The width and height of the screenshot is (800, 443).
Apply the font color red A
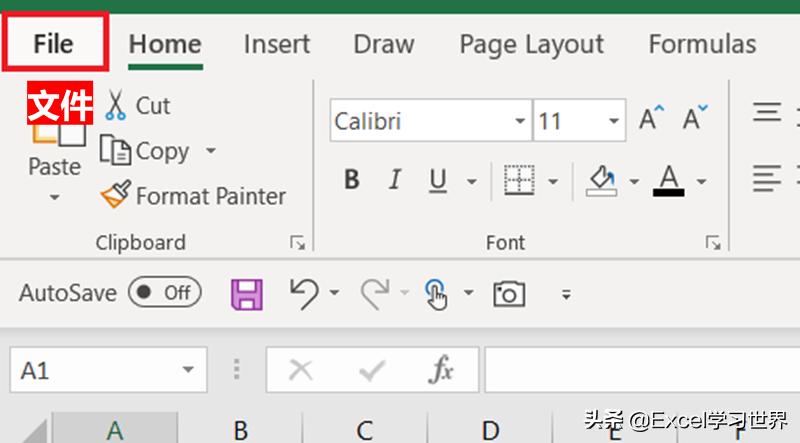(668, 181)
